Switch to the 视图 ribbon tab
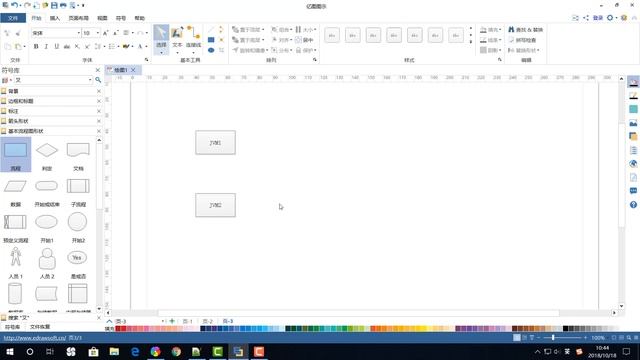Viewport: 640px width, 360px height. pyautogui.click(x=102, y=18)
